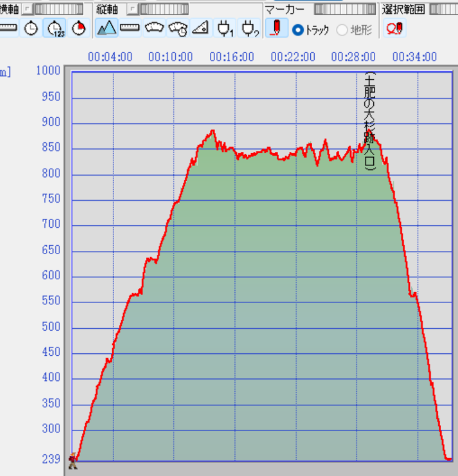Click the 00:22:00 time axis label
458x476 pixels.
[x=293, y=57]
